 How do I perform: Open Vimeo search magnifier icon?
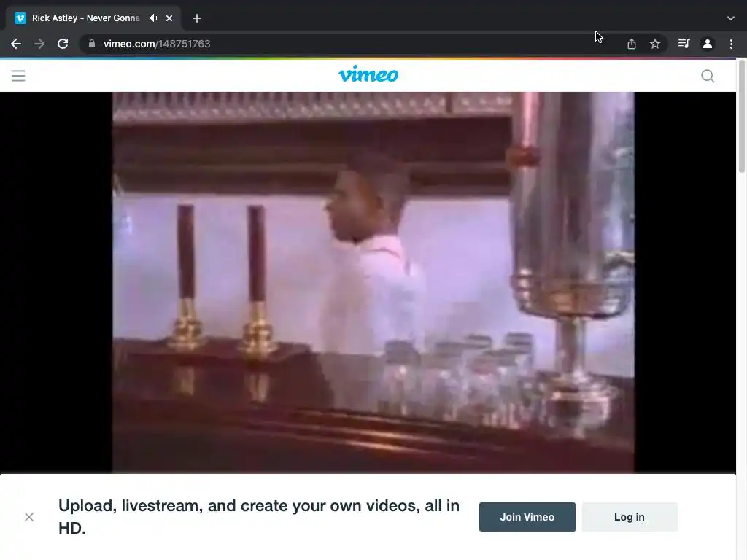(708, 76)
